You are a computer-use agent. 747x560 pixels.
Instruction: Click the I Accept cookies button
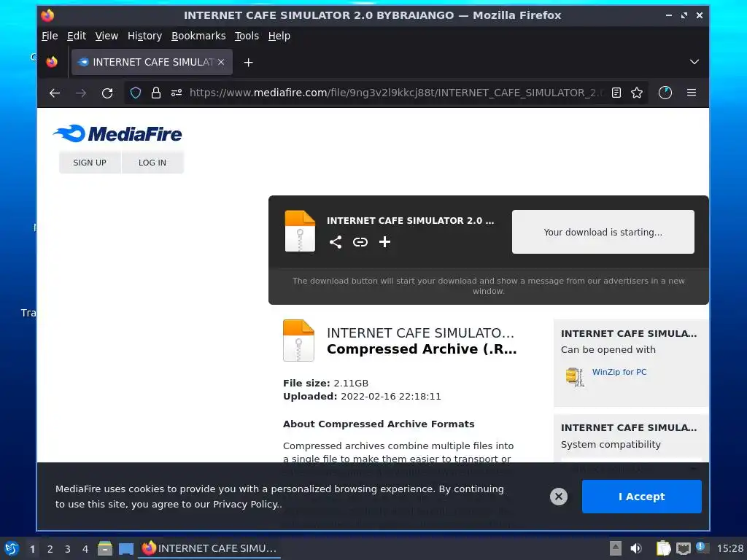642,497
